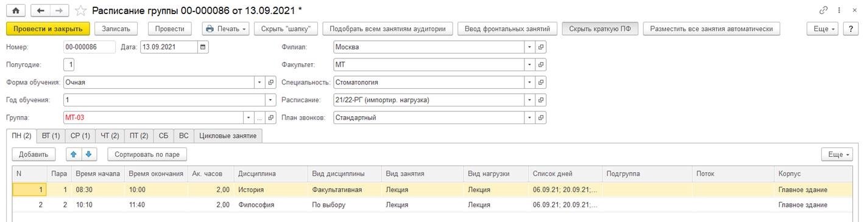The height and width of the screenshot is (222, 868).
Task: Open Форма обучения record with open icon
Action: [x=270, y=82]
